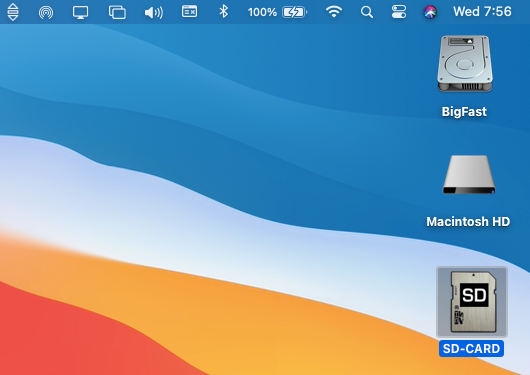Select the SD card volume icon
The width and height of the screenshot is (530, 375).
point(472,302)
